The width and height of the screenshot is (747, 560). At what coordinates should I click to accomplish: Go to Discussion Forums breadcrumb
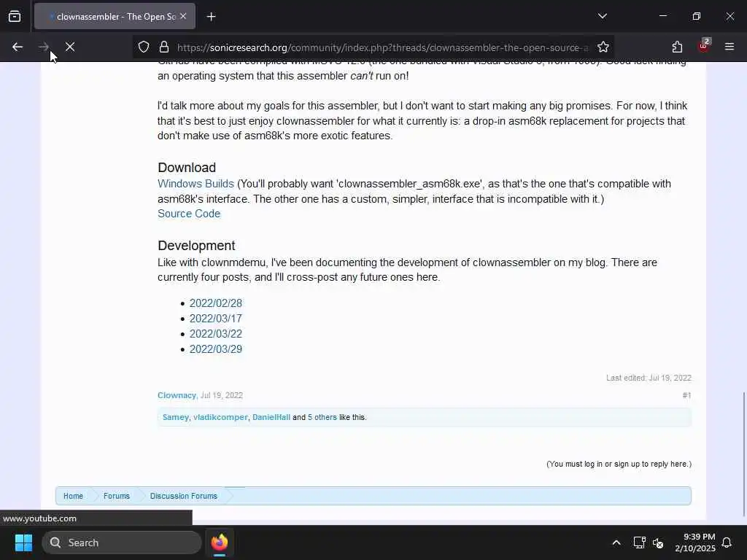click(183, 496)
